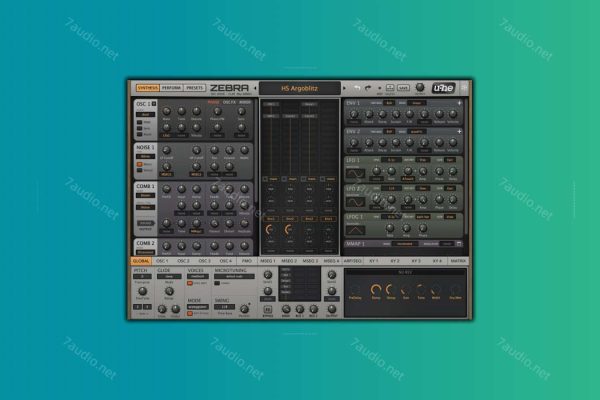Toggle the lower dark switch in NOISE 1
Screen dimensions: 600x400
pyautogui.click(x=140, y=170)
